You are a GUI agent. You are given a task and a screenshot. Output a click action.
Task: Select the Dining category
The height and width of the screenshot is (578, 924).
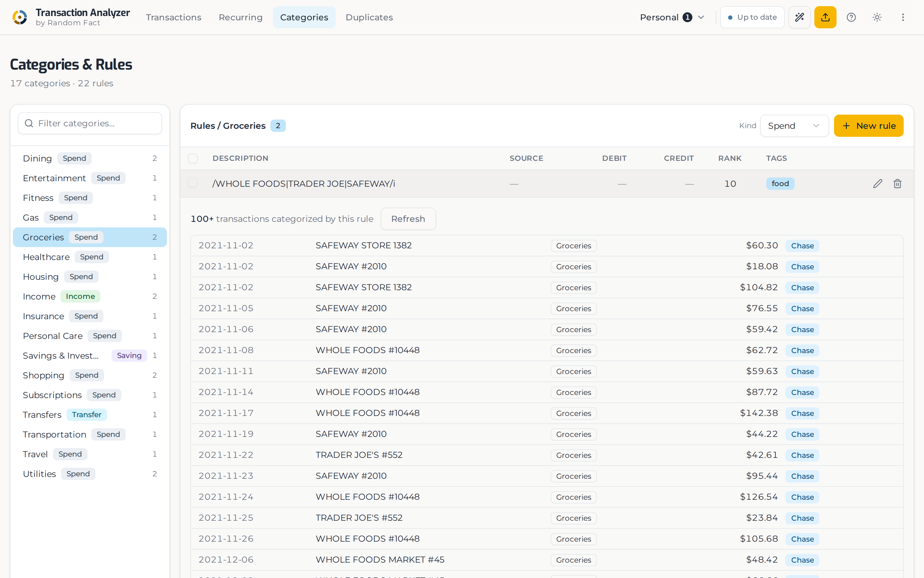tap(90, 158)
